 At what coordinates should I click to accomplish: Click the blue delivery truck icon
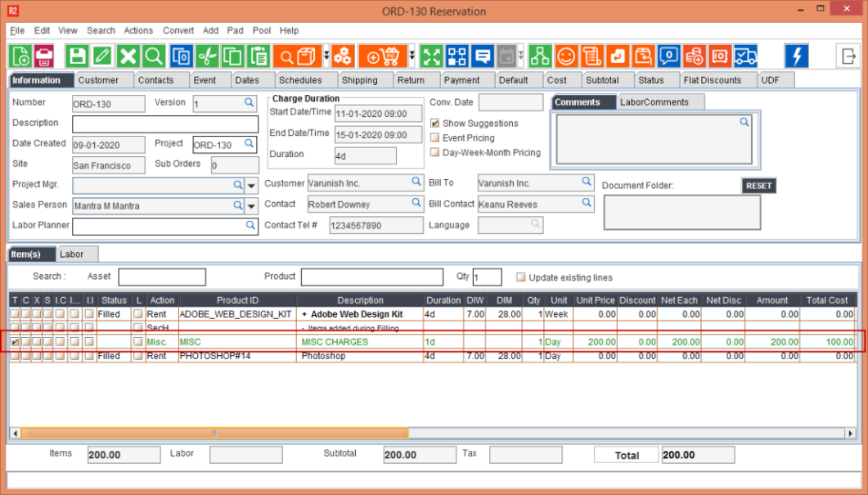click(745, 56)
